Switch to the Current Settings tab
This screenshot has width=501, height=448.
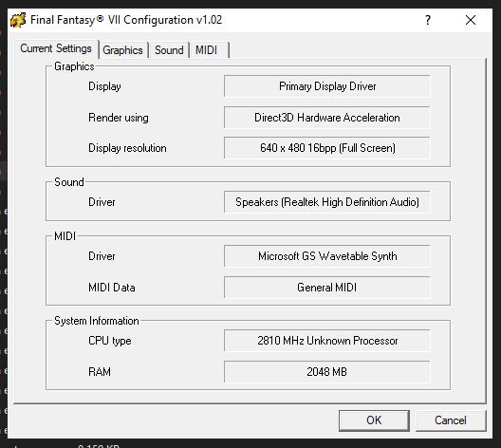pyautogui.click(x=56, y=48)
